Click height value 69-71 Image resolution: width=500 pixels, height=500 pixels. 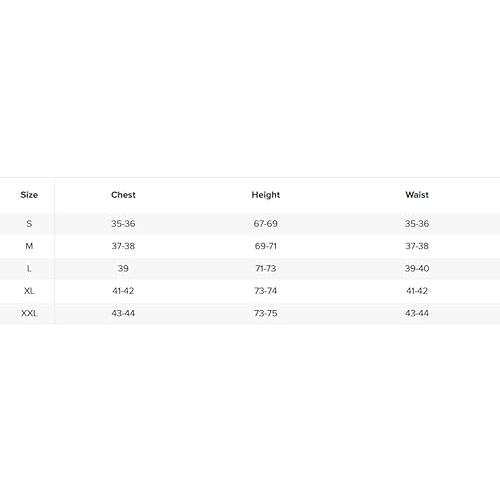click(266, 246)
